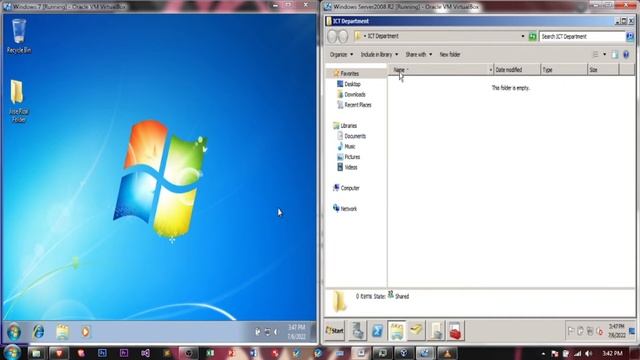Open Server Manager in Server 2008 taskbar
The height and width of the screenshot is (360, 640).
tap(358, 331)
